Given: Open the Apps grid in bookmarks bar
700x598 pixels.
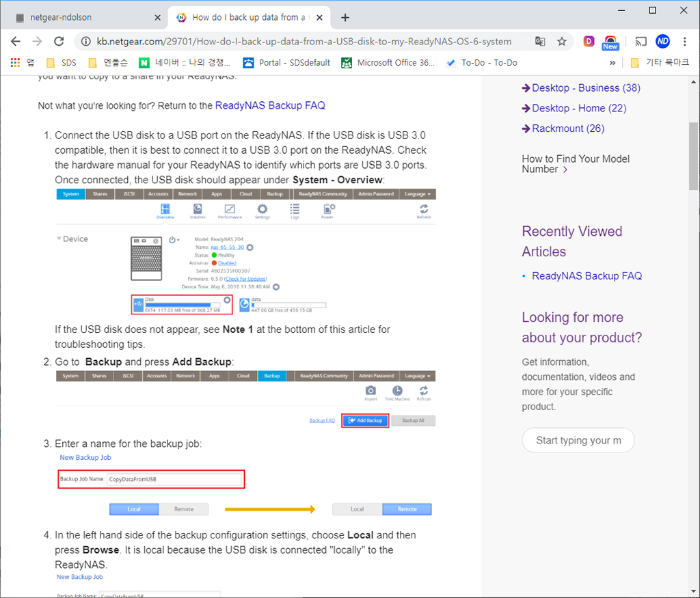Looking at the screenshot, I should click(22, 62).
